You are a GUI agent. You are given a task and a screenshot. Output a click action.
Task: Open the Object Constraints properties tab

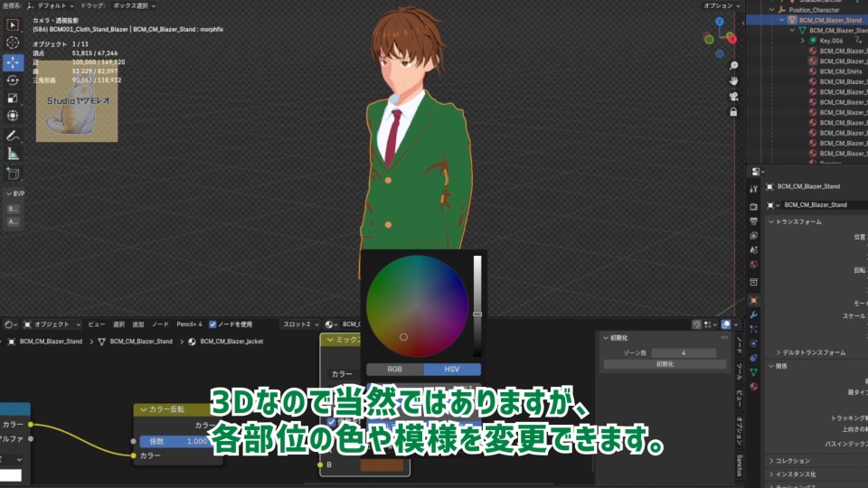(753, 358)
